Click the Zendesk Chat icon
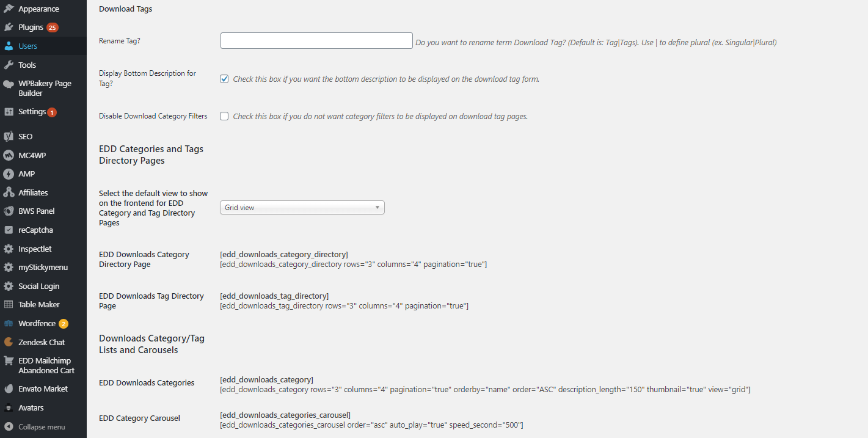Screen dimensions: 868x438 coord(9,342)
